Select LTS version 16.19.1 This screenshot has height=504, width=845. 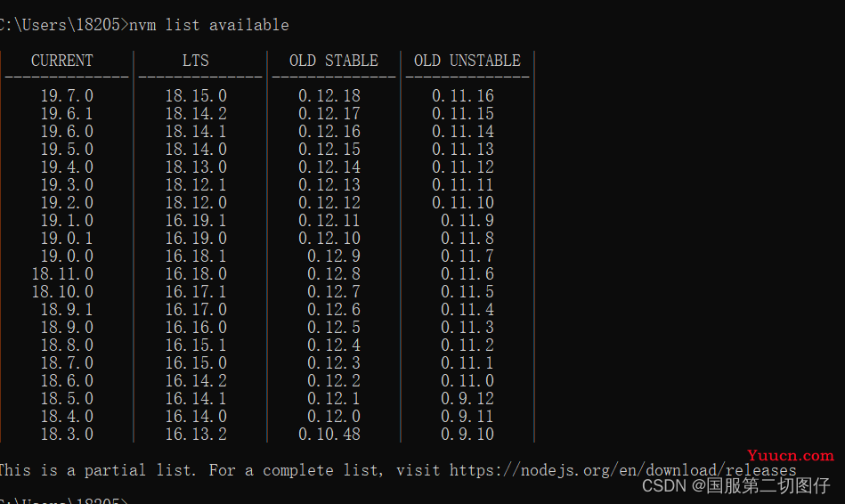click(x=196, y=221)
